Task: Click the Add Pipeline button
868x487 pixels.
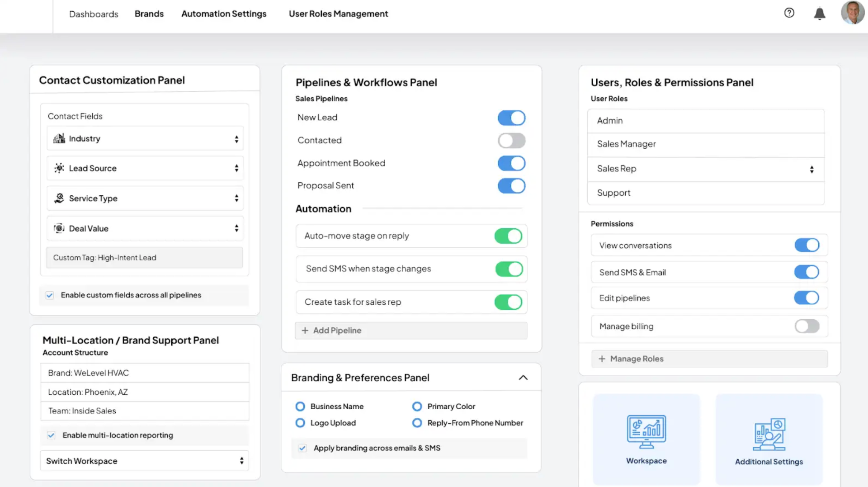Action: pyautogui.click(x=411, y=331)
